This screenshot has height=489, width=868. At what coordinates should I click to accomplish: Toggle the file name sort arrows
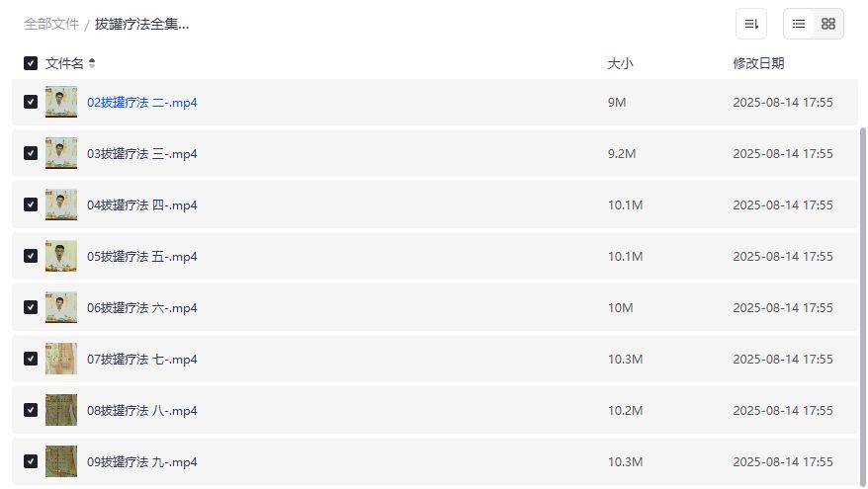92,63
